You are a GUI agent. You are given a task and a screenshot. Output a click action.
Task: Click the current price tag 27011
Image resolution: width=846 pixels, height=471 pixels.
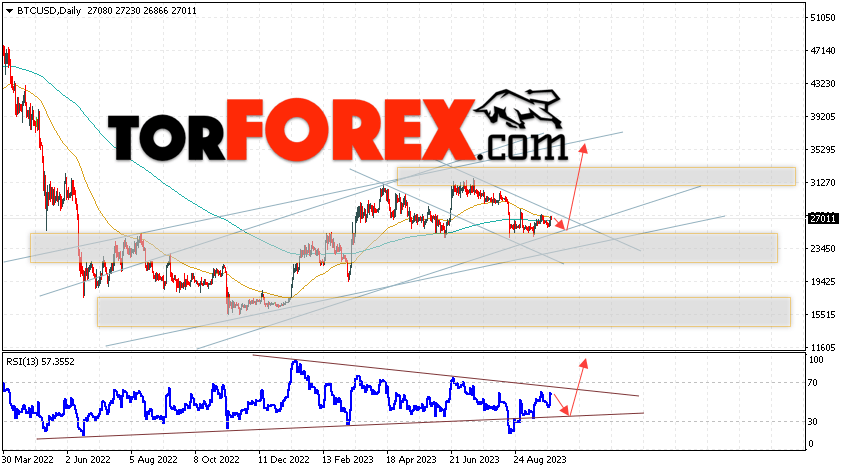[823, 219]
